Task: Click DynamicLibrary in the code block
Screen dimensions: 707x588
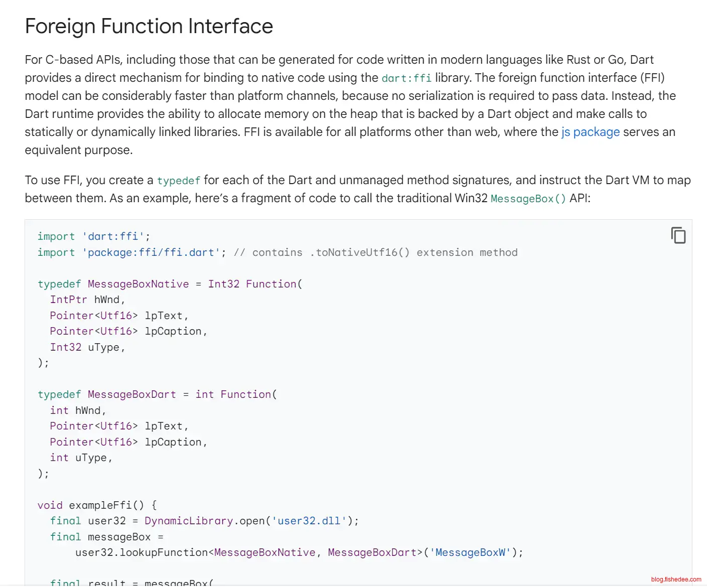Action: (x=189, y=521)
